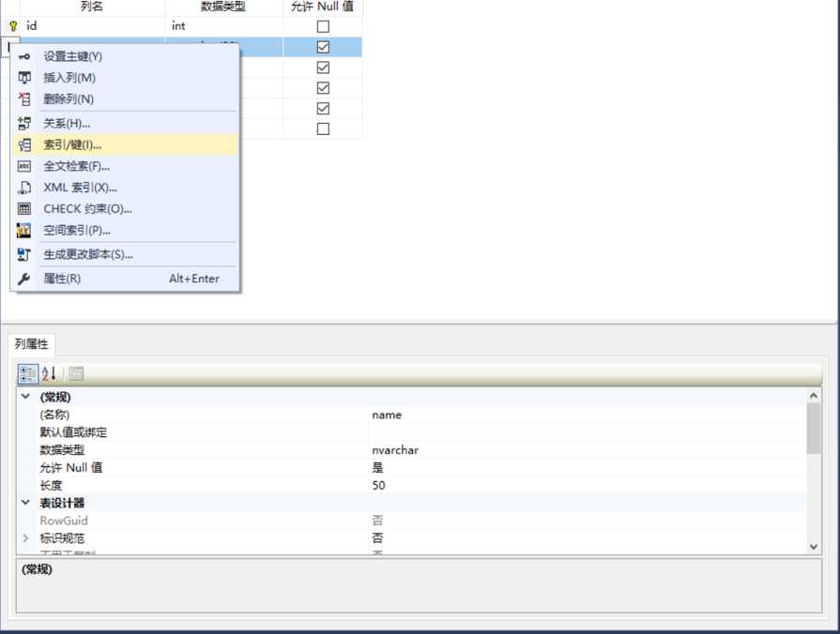Click the generate change script icon

click(x=24, y=254)
